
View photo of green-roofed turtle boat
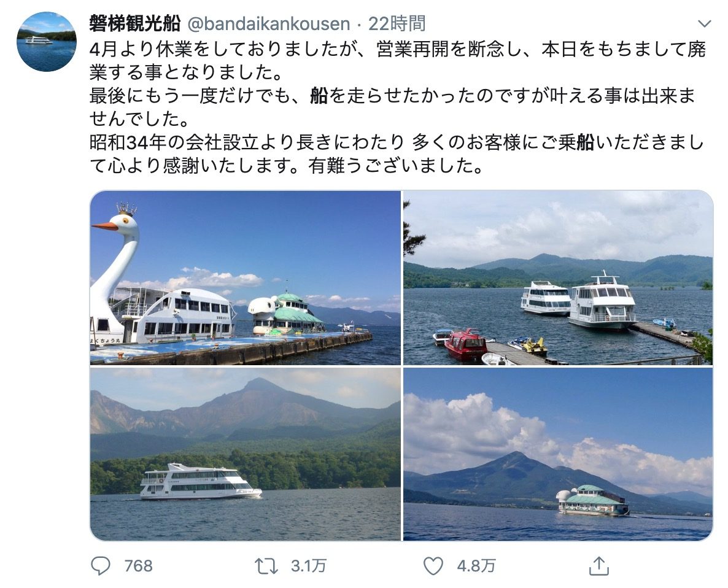pos(557,454)
